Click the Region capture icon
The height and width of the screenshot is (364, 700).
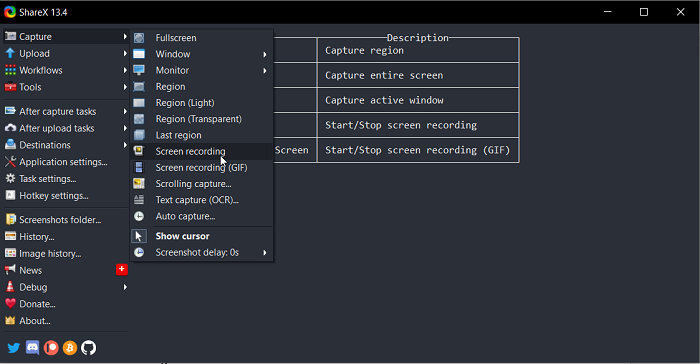point(139,87)
